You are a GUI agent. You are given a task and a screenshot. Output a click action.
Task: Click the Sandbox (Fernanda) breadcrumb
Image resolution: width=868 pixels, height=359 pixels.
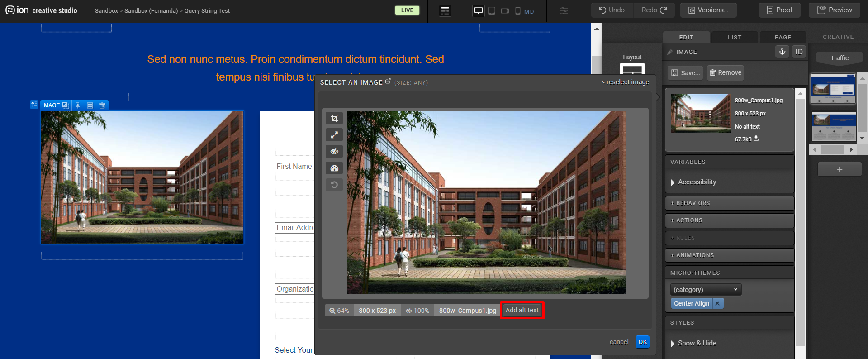151,11
